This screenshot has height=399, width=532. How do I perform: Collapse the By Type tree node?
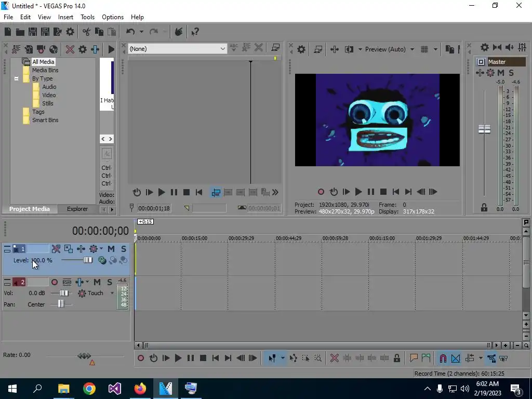coord(16,78)
